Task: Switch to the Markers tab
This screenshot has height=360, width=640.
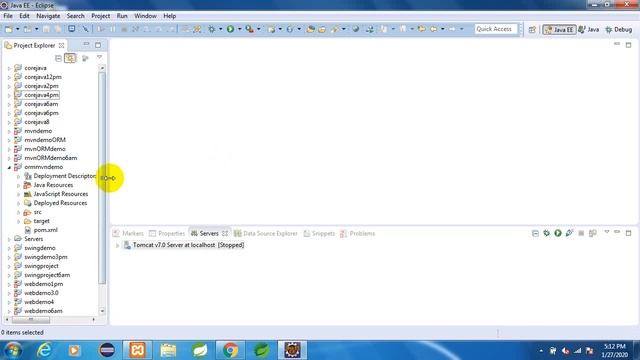Action: (x=128, y=233)
